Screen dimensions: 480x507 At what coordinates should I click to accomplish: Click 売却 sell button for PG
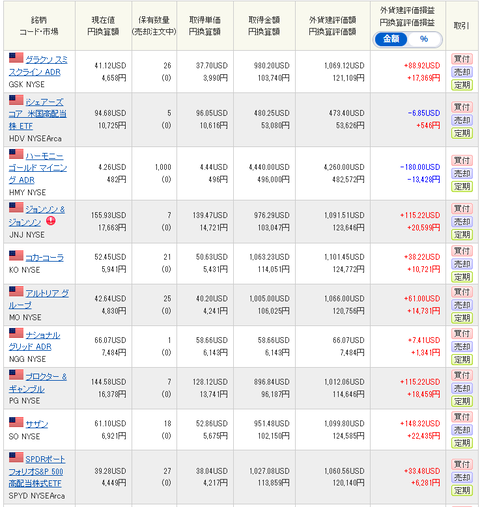(462, 388)
